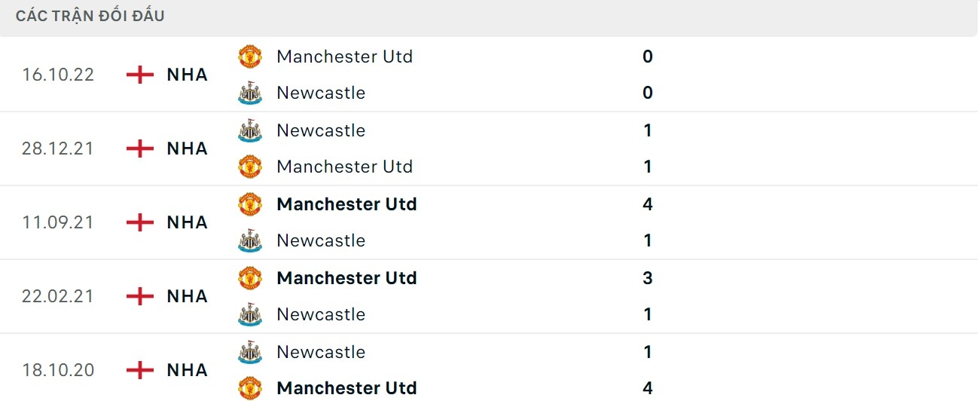Select the NHA league label for 22.02.21
980x401 pixels.
187,296
